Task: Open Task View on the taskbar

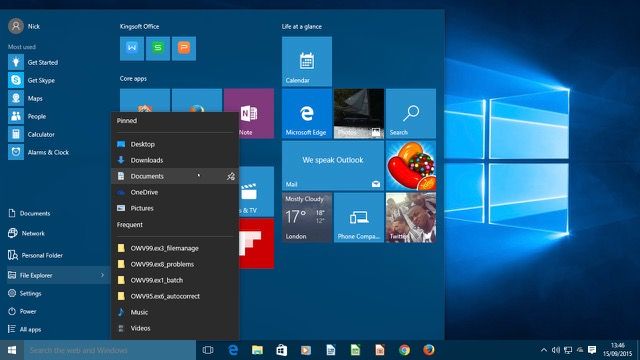Action: coord(208,350)
